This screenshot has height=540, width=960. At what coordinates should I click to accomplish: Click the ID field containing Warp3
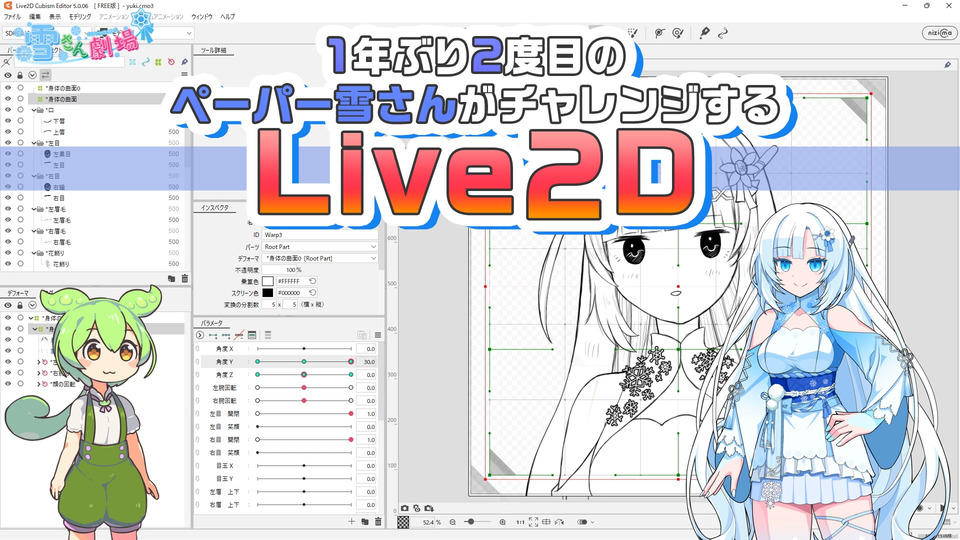[x=320, y=235]
